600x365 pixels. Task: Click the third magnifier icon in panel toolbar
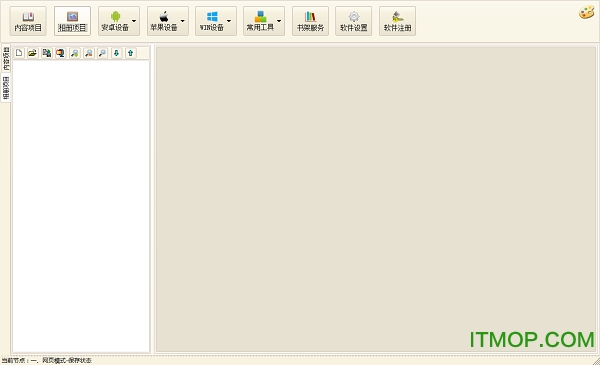pos(103,53)
